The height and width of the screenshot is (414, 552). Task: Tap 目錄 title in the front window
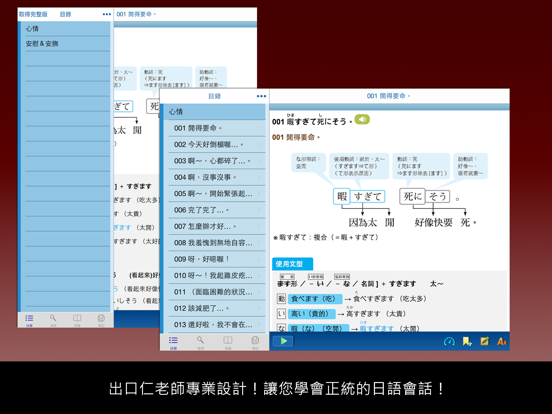pos(214,96)
